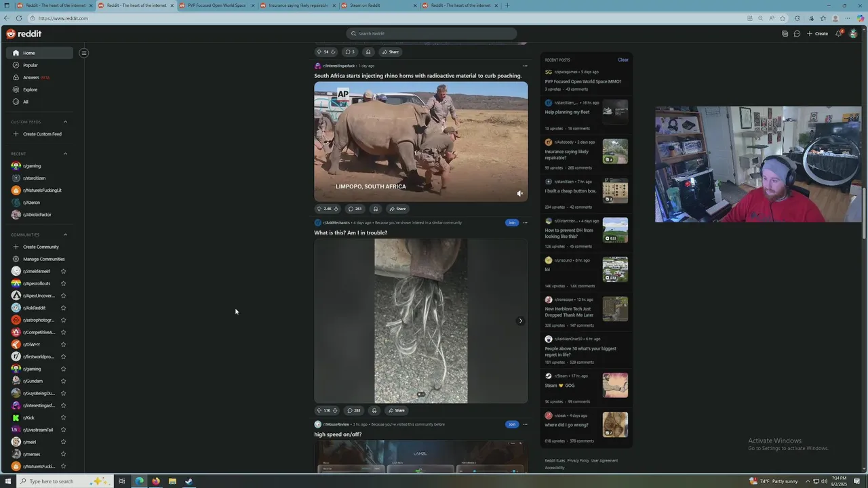
Task: Select Answers BETA in the left sidebar
Action: tap(40, 77)
